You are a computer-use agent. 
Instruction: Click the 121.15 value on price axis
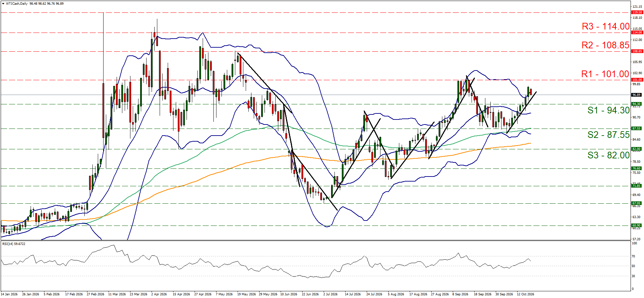click(637, 7)
